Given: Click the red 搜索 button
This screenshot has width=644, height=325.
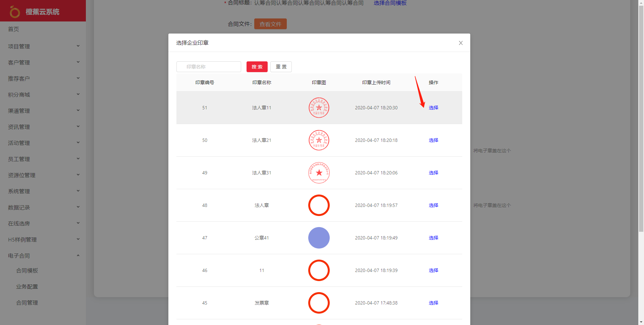Looking at the screenshot, I should tap(257, 67).
